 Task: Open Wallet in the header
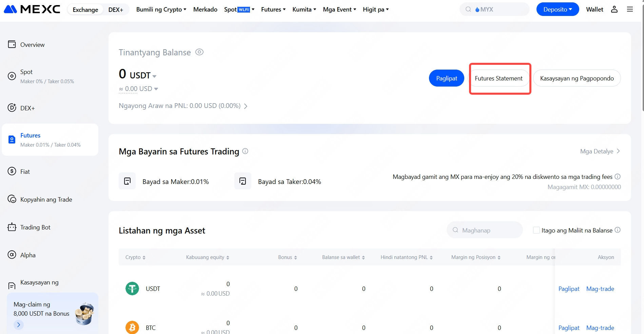[594, 10]
